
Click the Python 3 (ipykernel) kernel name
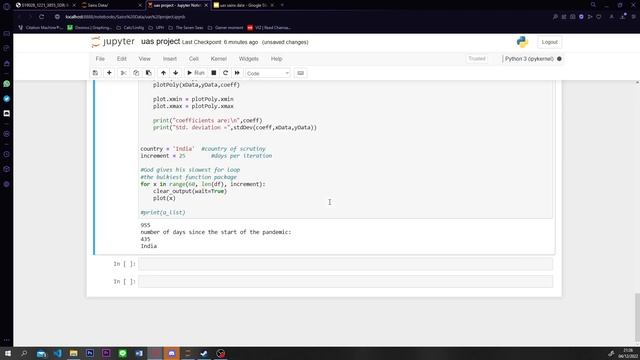click(529, 59)
